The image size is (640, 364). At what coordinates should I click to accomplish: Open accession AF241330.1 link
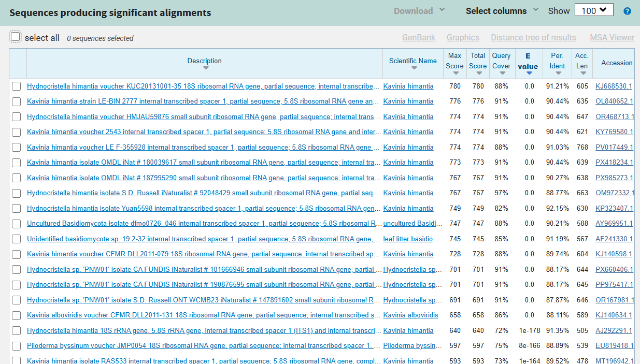tap(614, 239)
